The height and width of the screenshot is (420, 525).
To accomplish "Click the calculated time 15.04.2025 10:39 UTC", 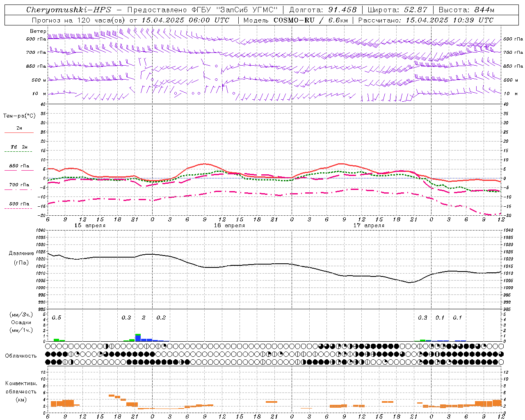I will point(450,20).
